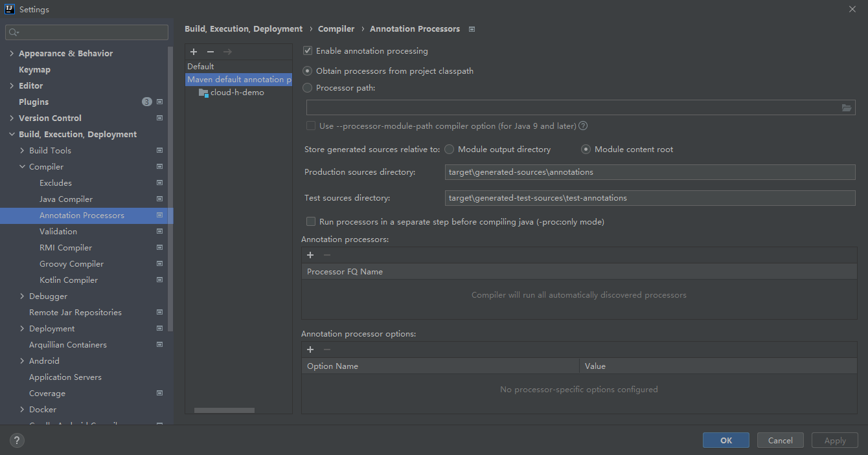
Task: Select the Default profile in the list
Action: click(201, 66)
